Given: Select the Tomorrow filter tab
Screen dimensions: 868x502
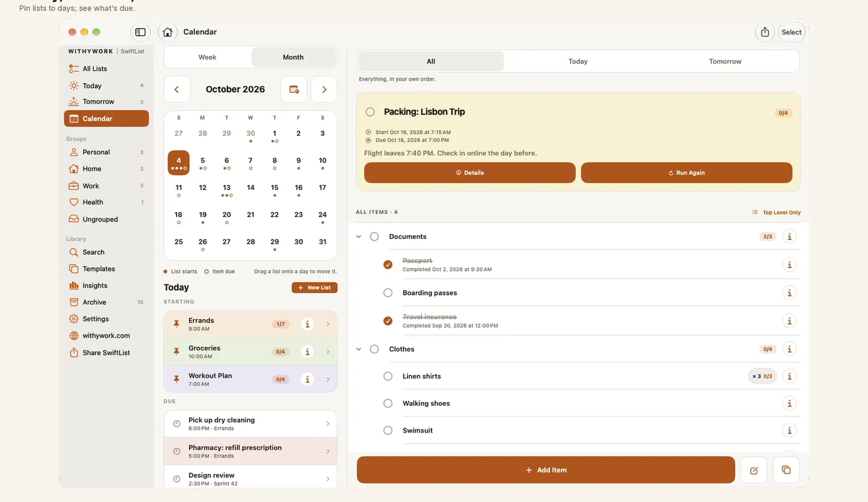Looking at the screenshot, I should coord(725,61).
